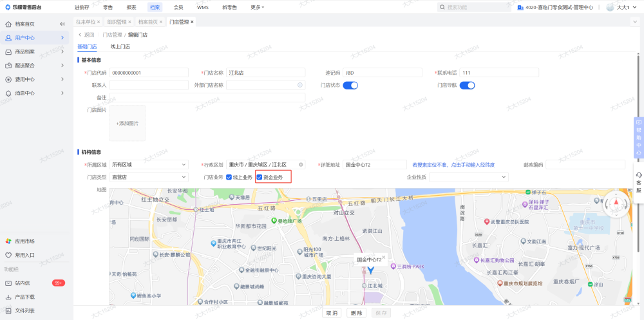The width and height of the screenshot is (644, 320).
Task: Switch to the 线上门店 tab
Action: pos(120,47)
